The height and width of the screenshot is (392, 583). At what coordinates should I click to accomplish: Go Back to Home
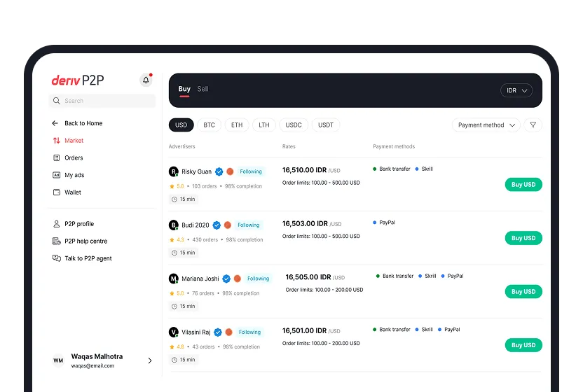pyautogui.click(x=83, y=123)
